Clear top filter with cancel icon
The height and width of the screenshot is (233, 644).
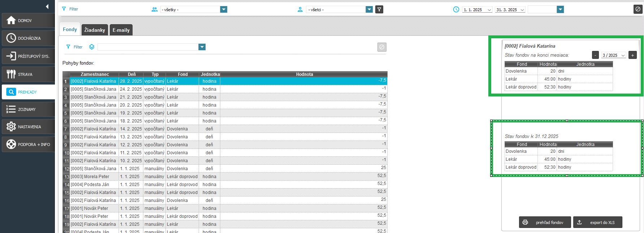pyautogui.click(x=637, y=9)
